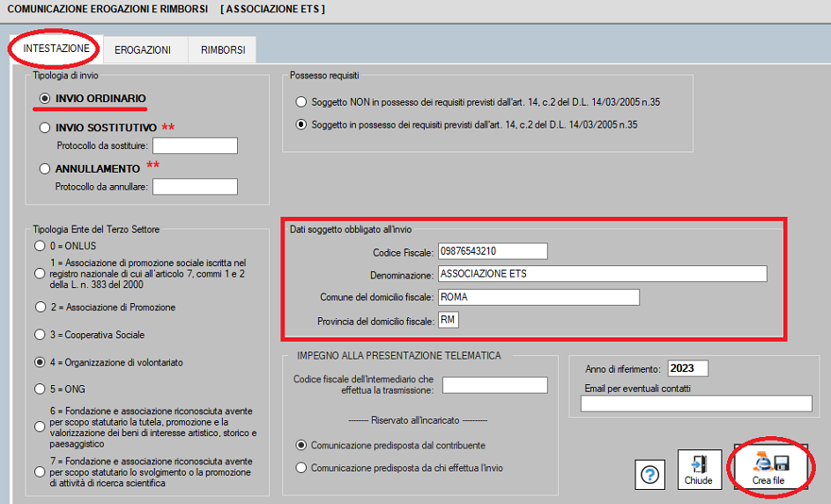The image size is (831, 504).
Task: Choose Comunicazione predisposta dal contribuente
Action: click(x=301, y=446)
